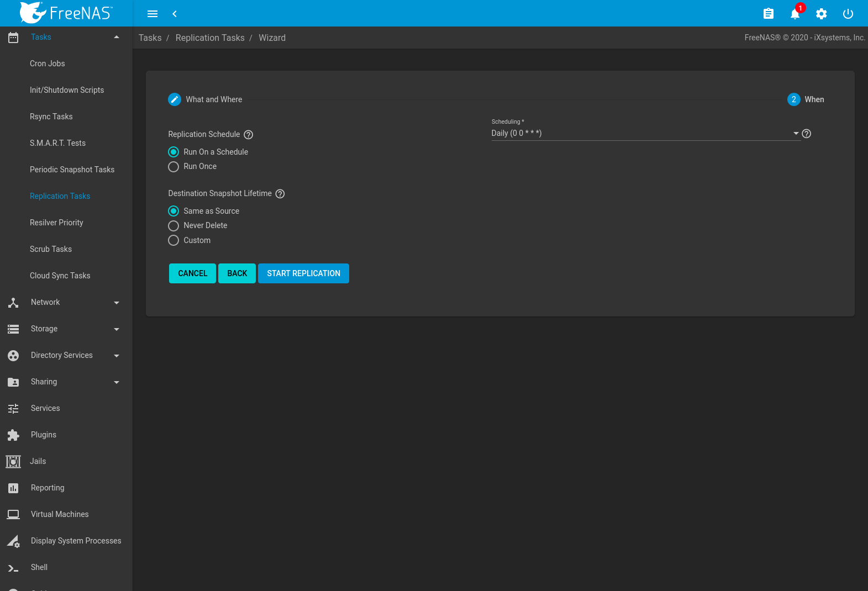The image size is (868, 591).
Task: Show help for Replication Schedule
Action: point(249,135)
